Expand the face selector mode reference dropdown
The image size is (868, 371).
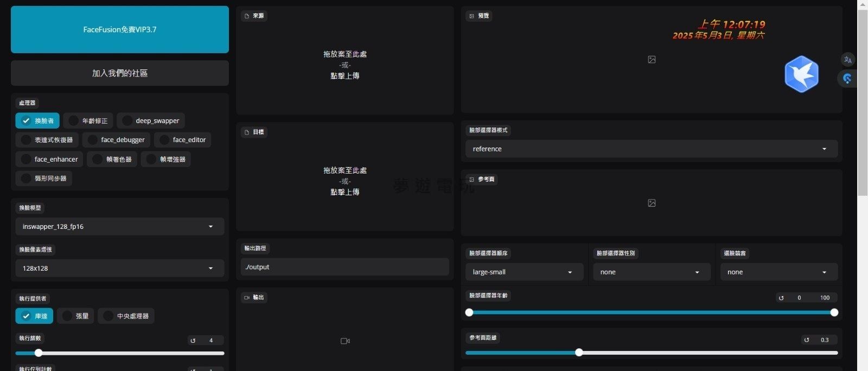point(651,149)
